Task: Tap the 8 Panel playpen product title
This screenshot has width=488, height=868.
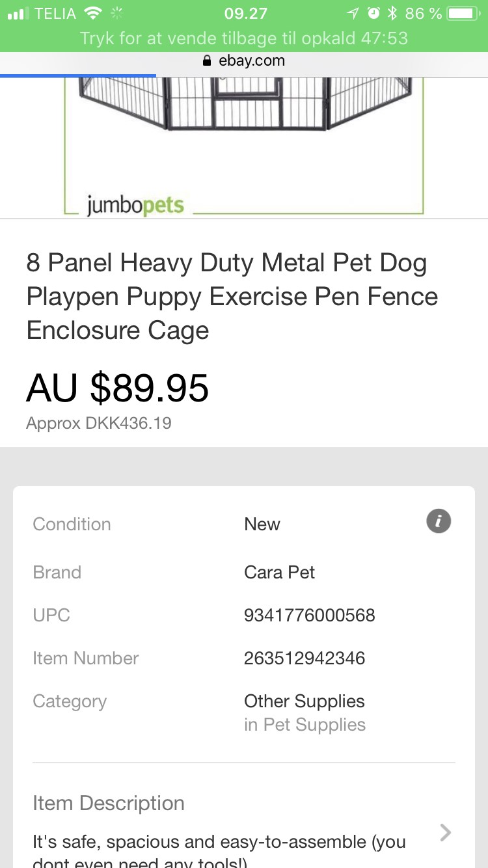Action: (x=232, y=297)
